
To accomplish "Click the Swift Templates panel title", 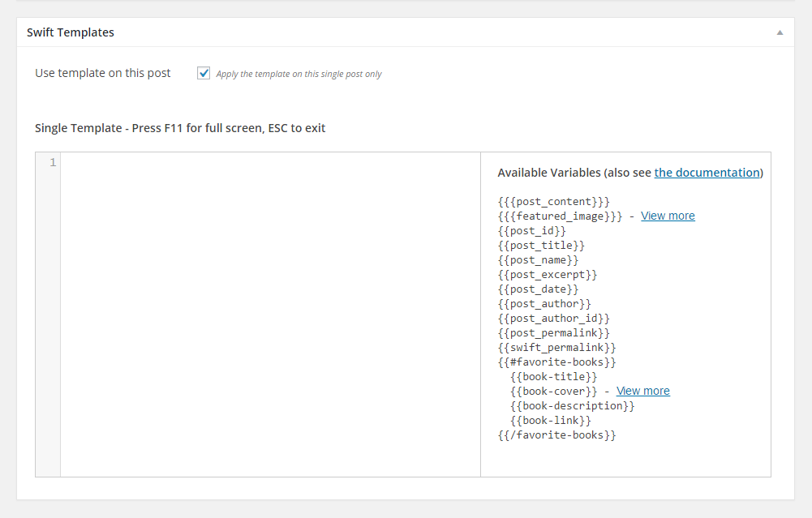I will click(71, 32).
